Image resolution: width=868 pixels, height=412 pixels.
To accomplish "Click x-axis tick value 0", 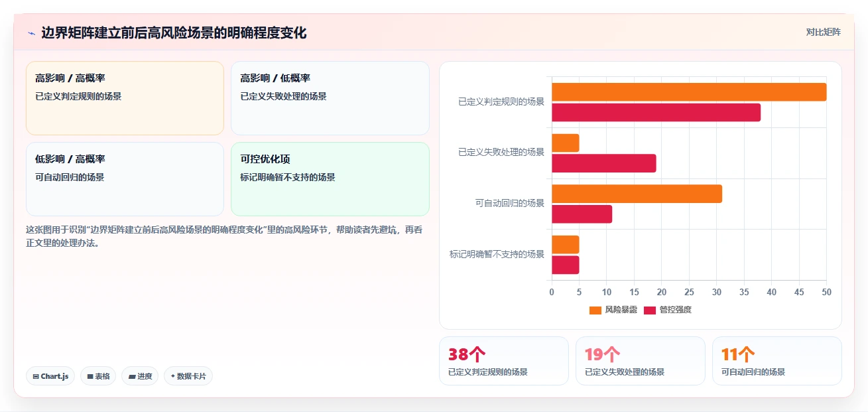I will pos(552,292).
